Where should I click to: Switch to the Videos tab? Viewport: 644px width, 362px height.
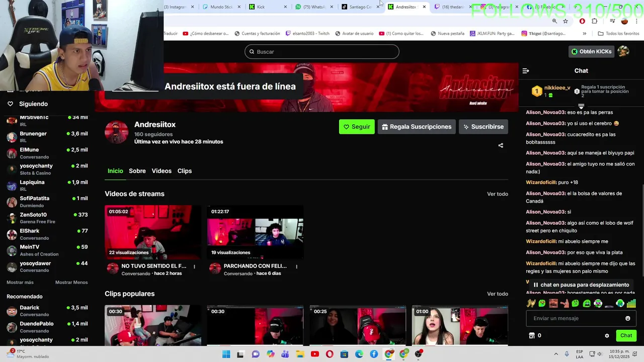pyautogui.click(x=162, y=171)
